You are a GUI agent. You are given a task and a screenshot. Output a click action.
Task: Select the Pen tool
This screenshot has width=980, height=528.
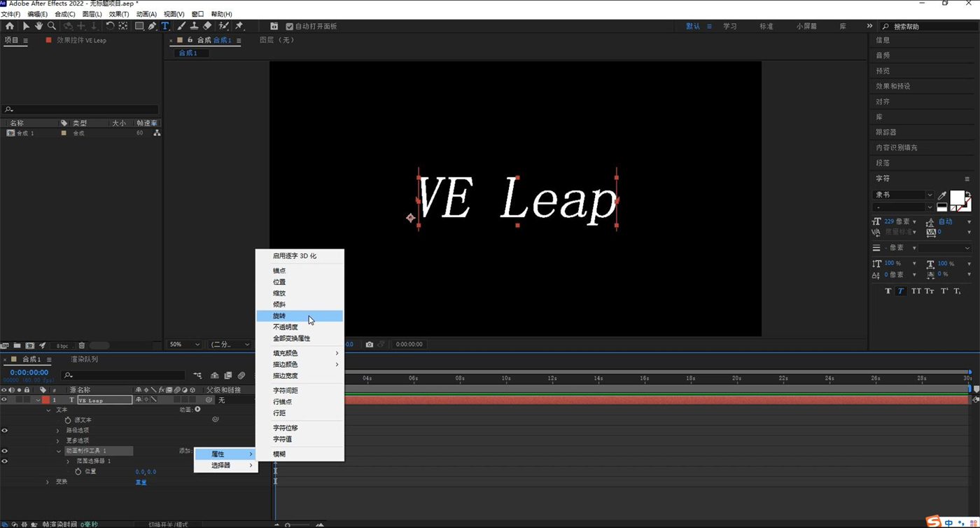click(x=152, y=26)
